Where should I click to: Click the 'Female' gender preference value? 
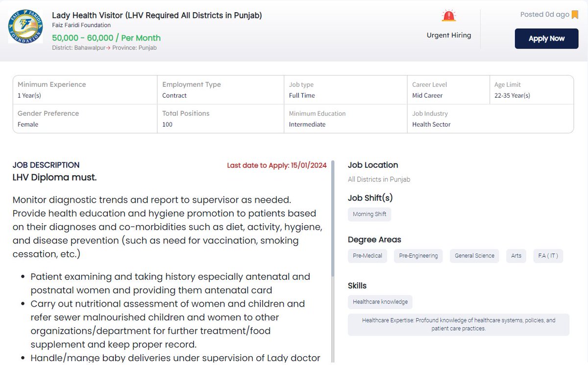28,125
